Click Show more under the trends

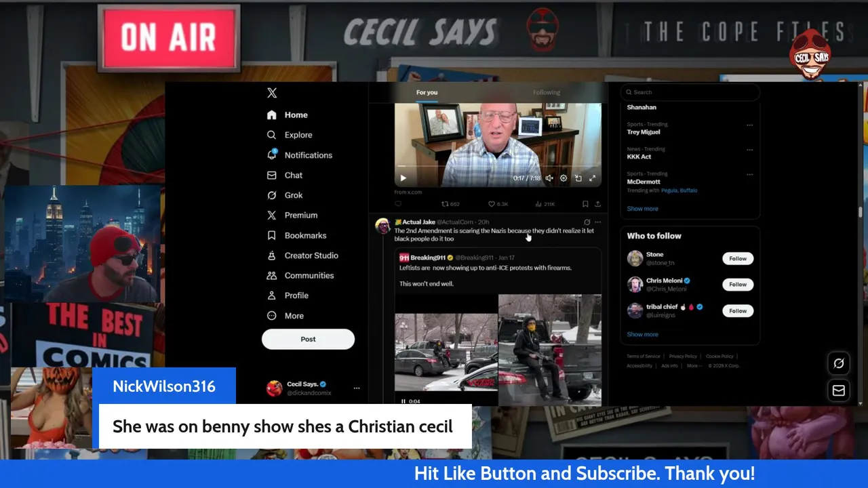pos(642,209)
